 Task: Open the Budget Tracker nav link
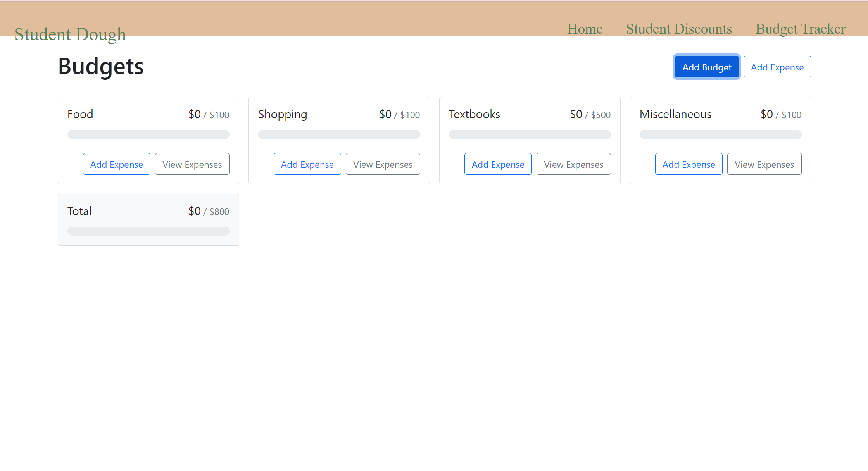800,29
